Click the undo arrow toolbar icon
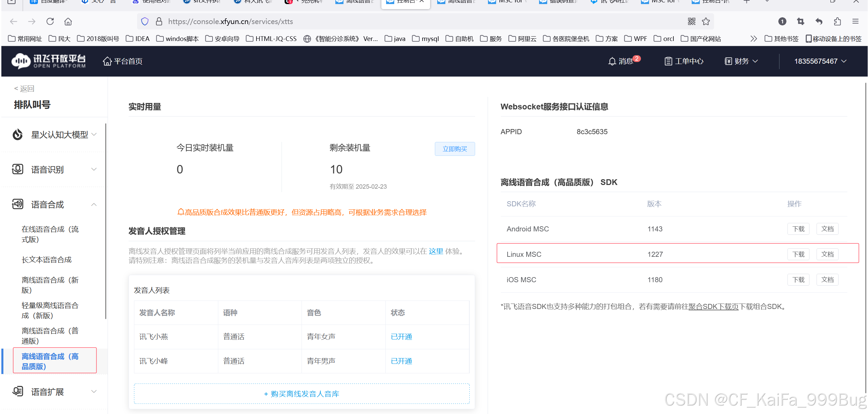 point(819,22)
